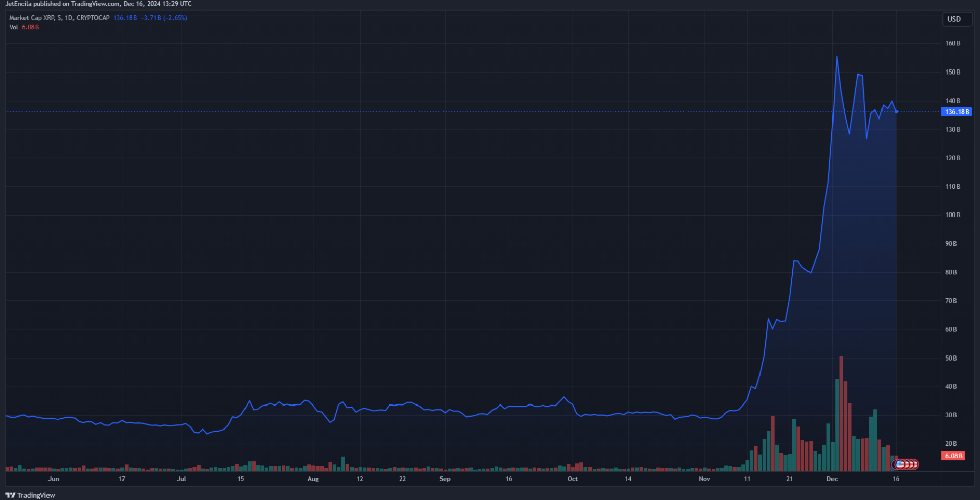Select the Jun marker on time axis
Image resolution: width=980 pixels, height=500 pixels.
pyautogui.click(x=54, y=479)
